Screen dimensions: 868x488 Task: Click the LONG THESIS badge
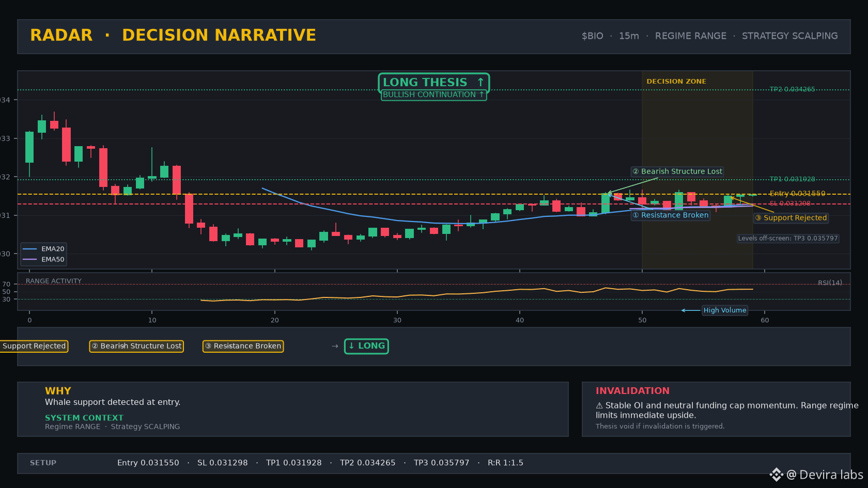[434, 82]
